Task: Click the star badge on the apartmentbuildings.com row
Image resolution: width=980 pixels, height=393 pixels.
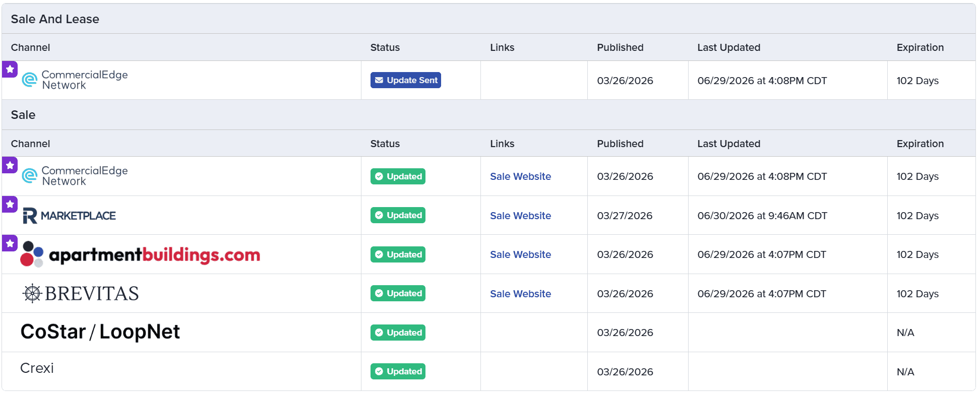Action: [10, 243]
